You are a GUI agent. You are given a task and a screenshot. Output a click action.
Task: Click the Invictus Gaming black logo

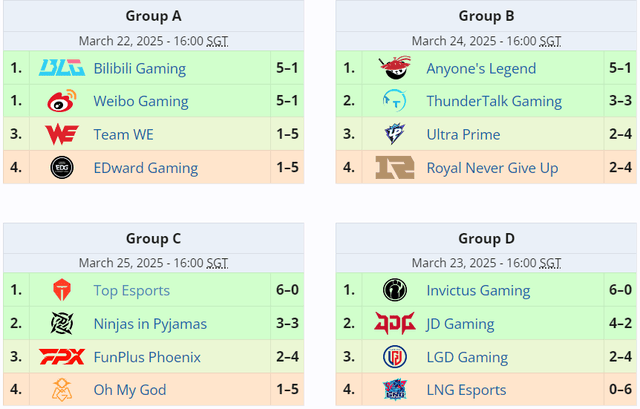point(395,290)
